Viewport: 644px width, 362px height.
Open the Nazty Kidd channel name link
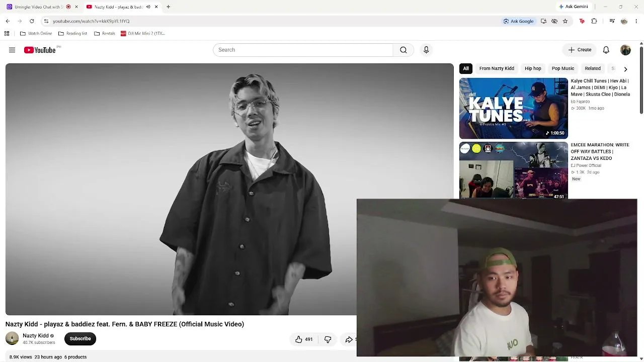pos(36,336)
